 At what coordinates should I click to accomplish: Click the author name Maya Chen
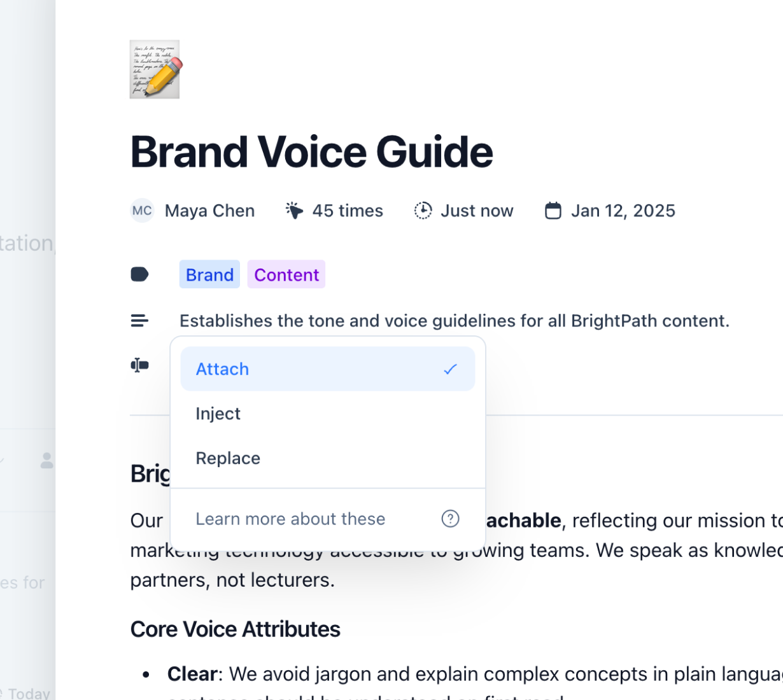pos(209,210)
